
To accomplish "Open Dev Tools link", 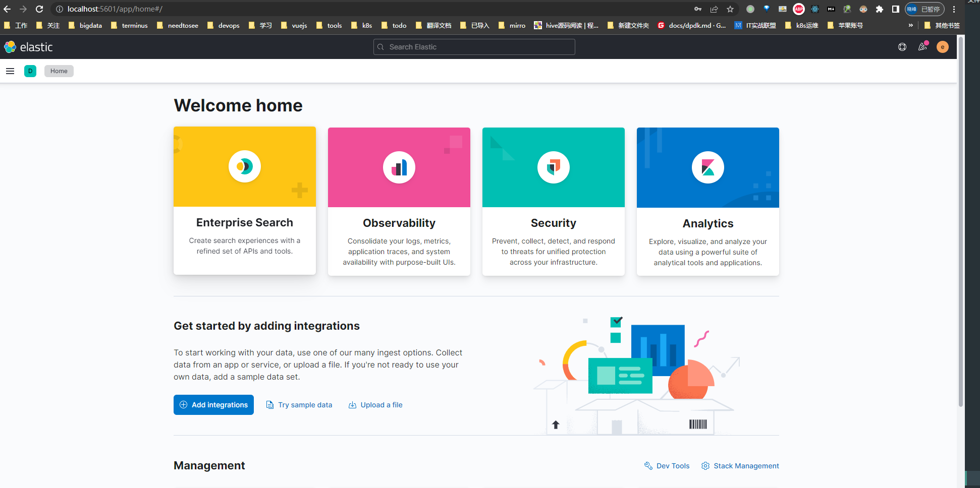I will tap(667, 466).
